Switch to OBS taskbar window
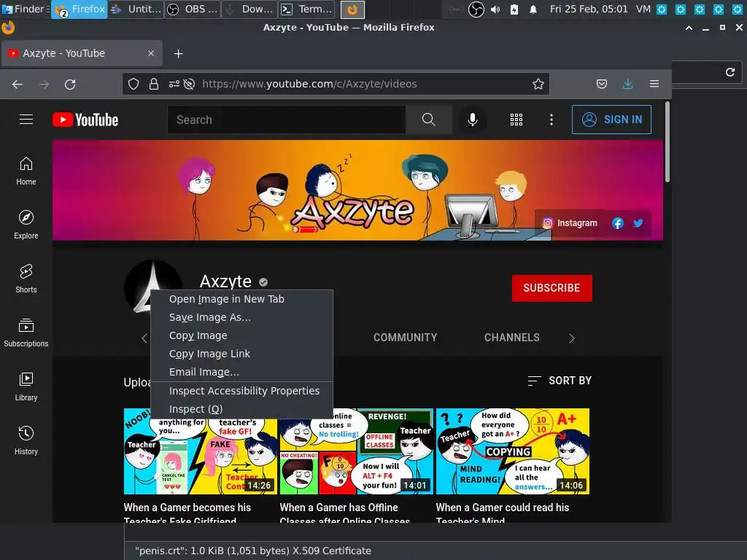 point(193,9)
